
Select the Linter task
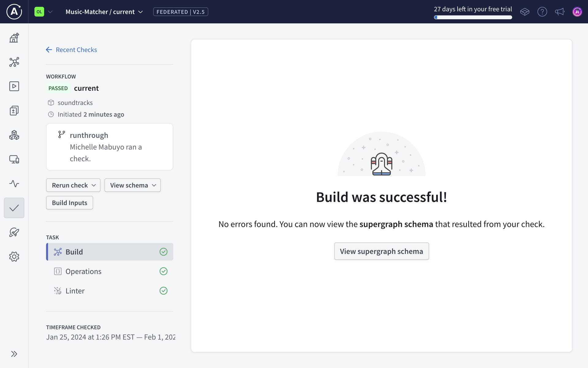coord(110,291)
